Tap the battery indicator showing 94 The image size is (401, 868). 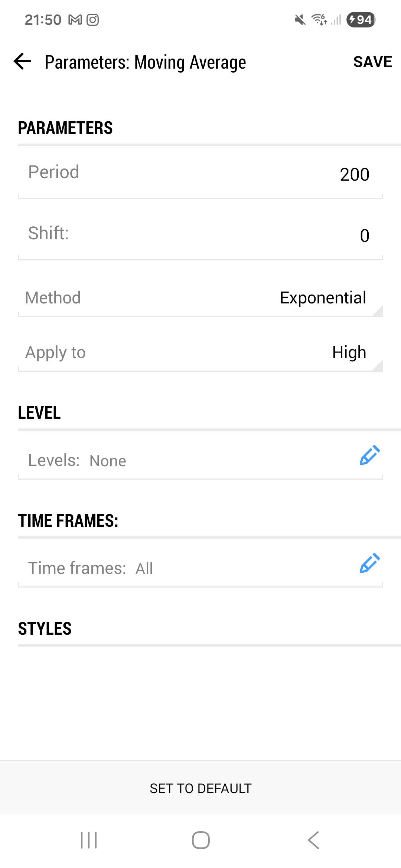pyautogui.click(x=361, y=20)
